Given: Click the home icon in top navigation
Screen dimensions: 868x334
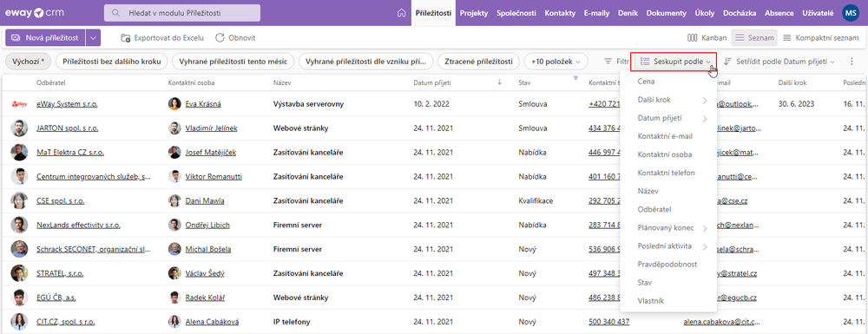Looking at the screenshot, I should click(x=402, y=13).
